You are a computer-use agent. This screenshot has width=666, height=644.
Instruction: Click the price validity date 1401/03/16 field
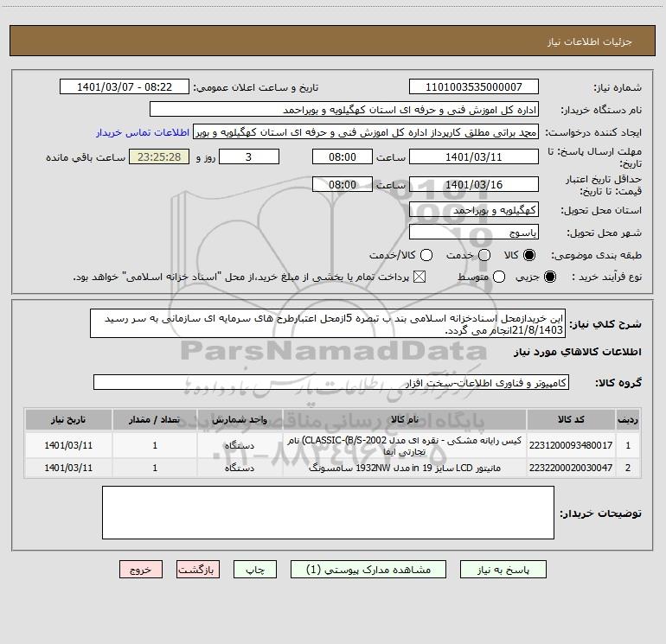[474, 184]
